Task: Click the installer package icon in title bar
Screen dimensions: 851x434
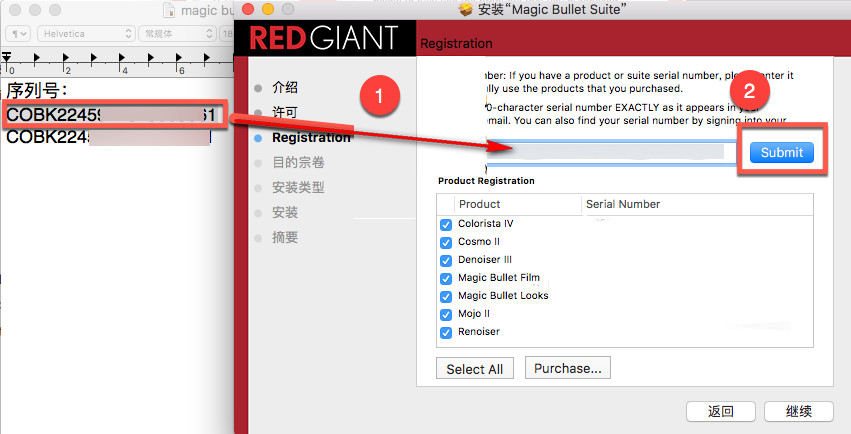Action: pyautogui.click(x=466, y=9)
